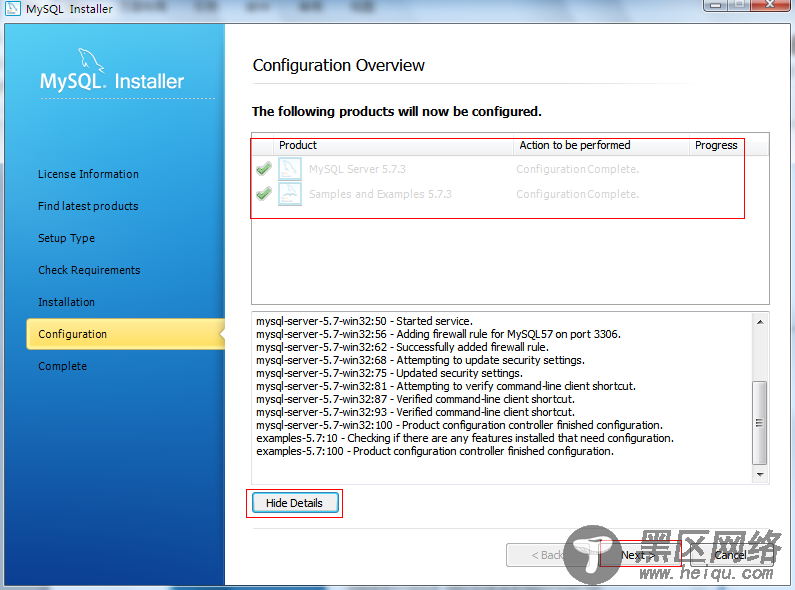Viewport: 795px width, 590px height.
Task: Click the examples-5.7:100 finished configuration line
Action: point(435,451)
